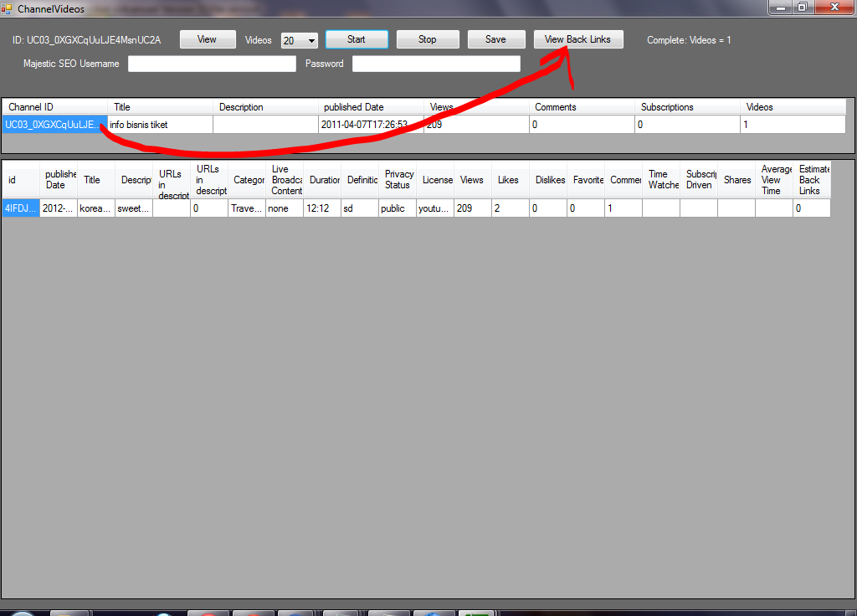Click the ID: UC03_0XGXCqUuLJE4MsnUC2A label
This screenshot has width=857, height=616.
coord(86,40)
